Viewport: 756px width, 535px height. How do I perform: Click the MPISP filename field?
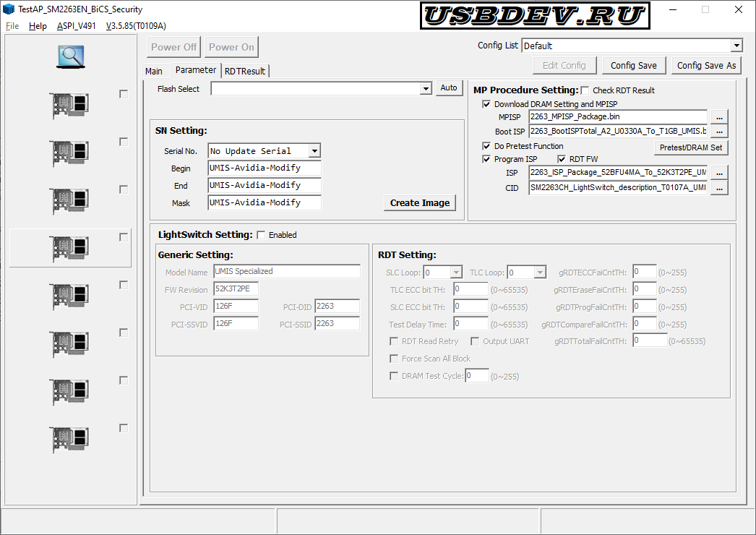[x=618, y=116]
